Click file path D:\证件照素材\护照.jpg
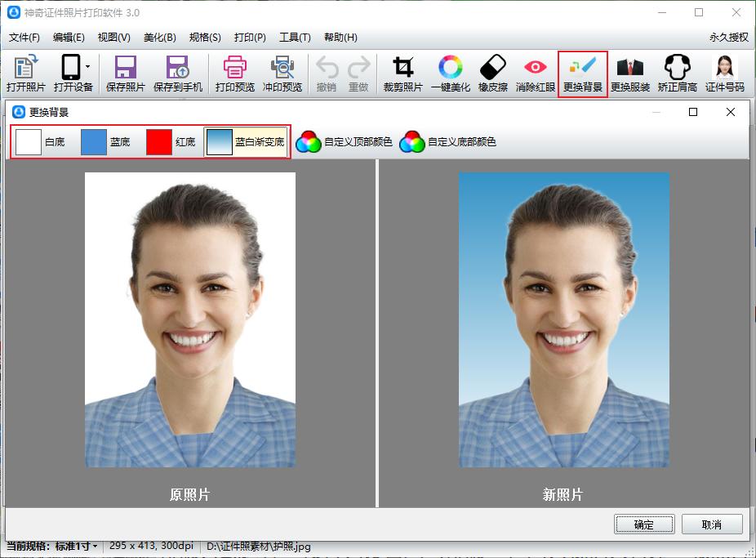Screen dimensions: 756x558 point(259,547)
